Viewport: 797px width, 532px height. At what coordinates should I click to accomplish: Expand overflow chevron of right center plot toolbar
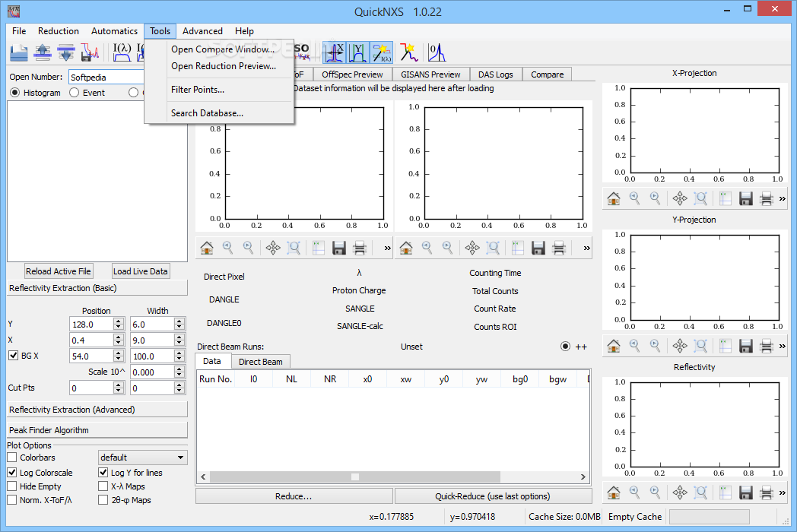(x=586, y=248)
